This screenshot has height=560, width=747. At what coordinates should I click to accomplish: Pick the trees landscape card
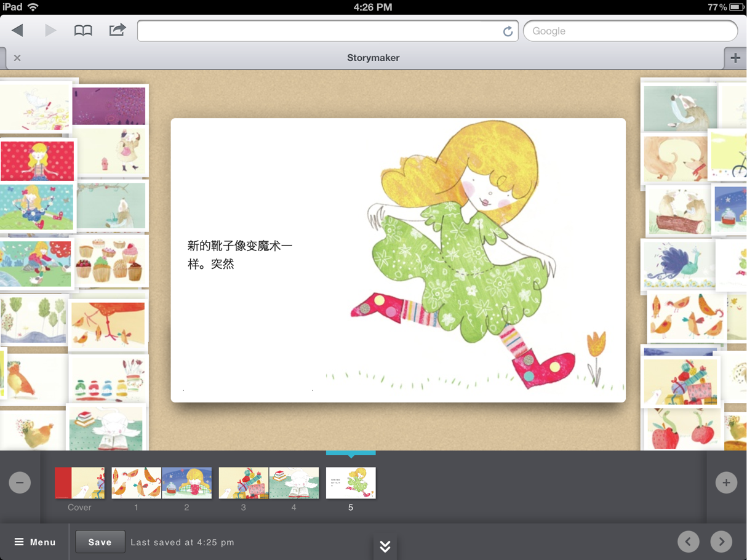click(34, 320)
